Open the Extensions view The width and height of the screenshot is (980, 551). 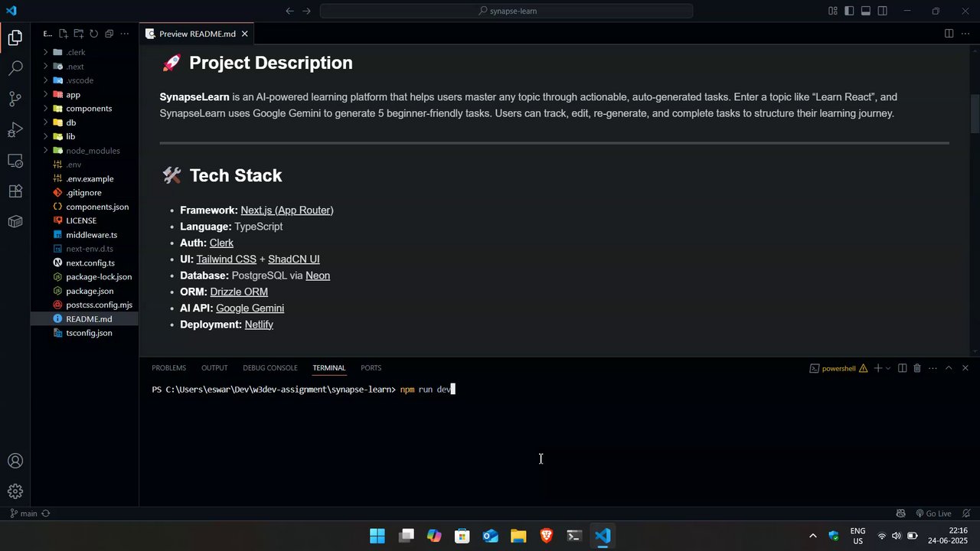pos(15,191)
